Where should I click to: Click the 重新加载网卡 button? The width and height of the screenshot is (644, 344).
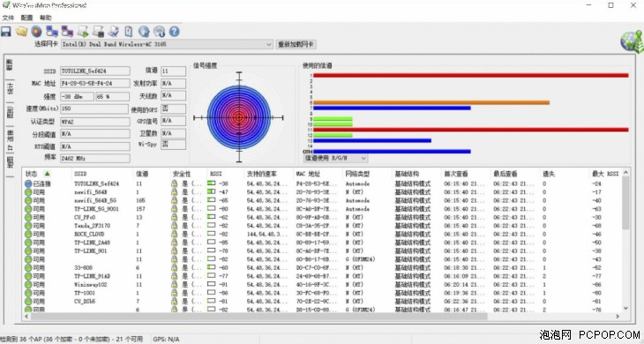296,44
